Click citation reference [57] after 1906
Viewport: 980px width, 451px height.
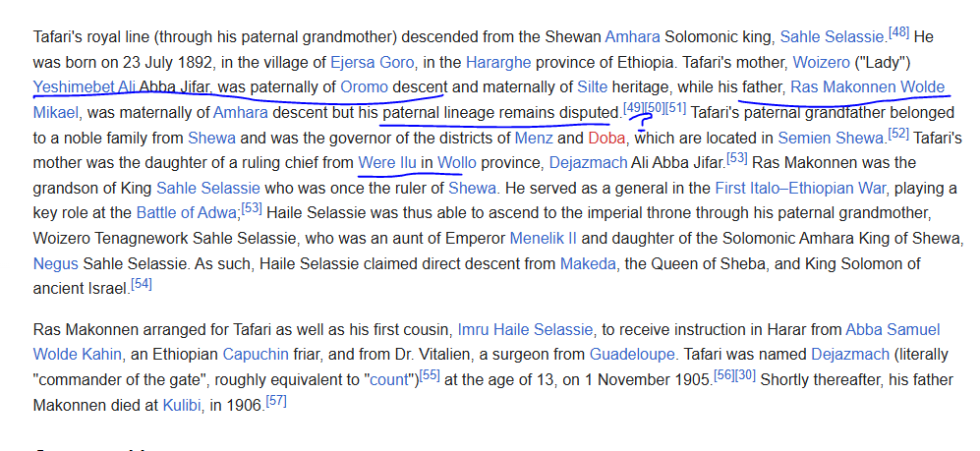point(276,401)
